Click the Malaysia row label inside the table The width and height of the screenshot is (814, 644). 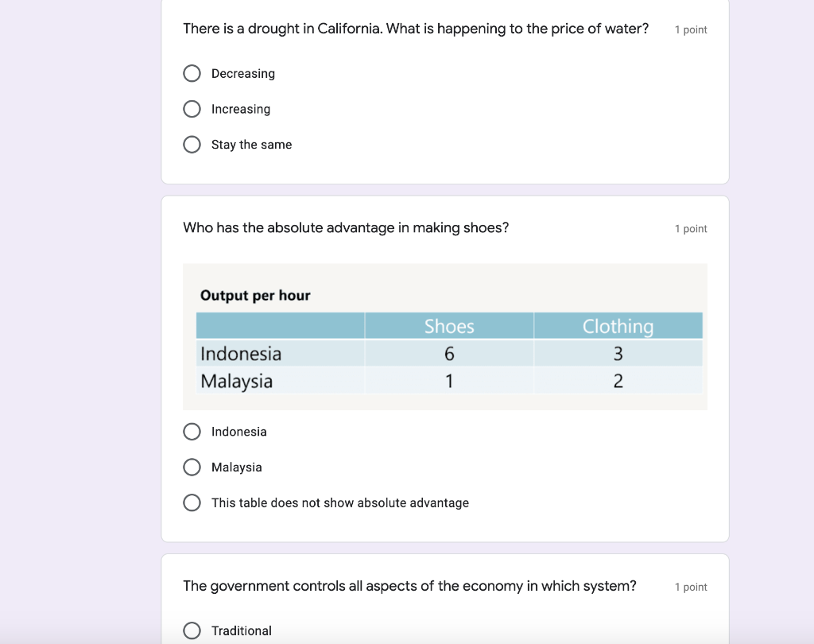(237, 381)
